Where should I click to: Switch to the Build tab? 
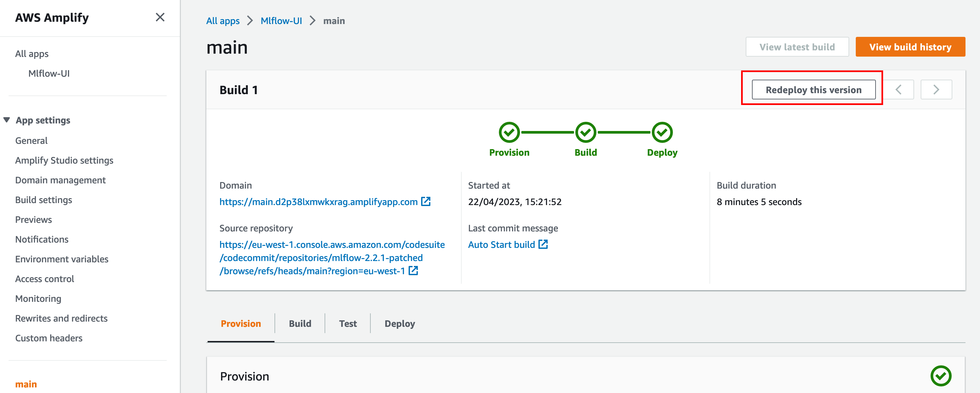coord(300,324)
